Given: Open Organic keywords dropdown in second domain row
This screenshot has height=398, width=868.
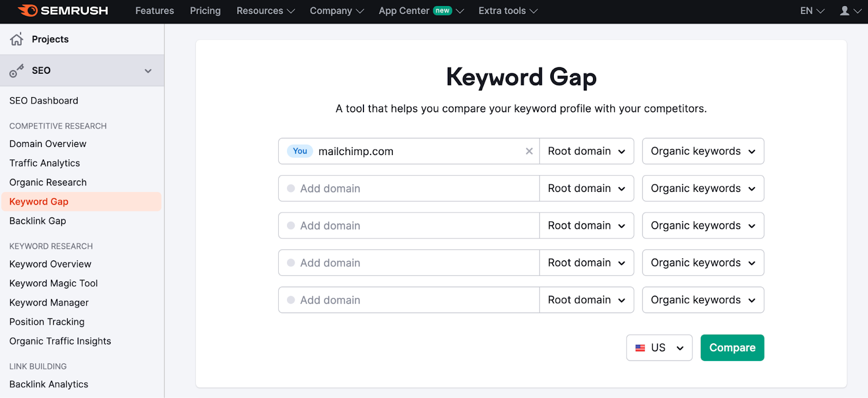Looking at the screenshot, I should [x=703, y=188].
